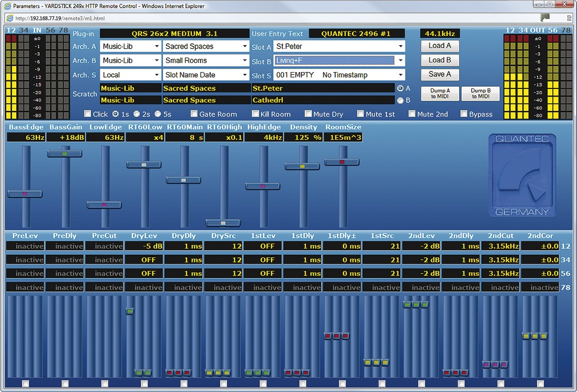Click the BassGain slider handle
The height and width of the screenshot is (392, 577).
point(65,154)
